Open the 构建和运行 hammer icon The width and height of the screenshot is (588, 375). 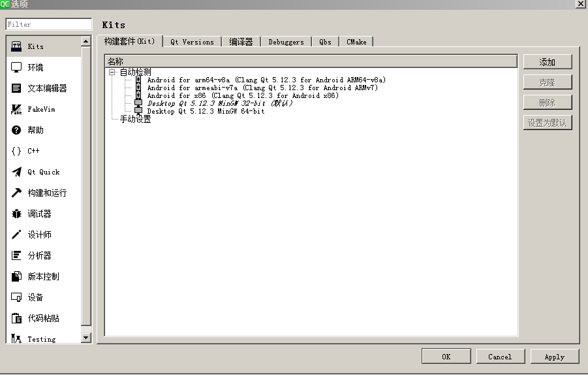16,193
